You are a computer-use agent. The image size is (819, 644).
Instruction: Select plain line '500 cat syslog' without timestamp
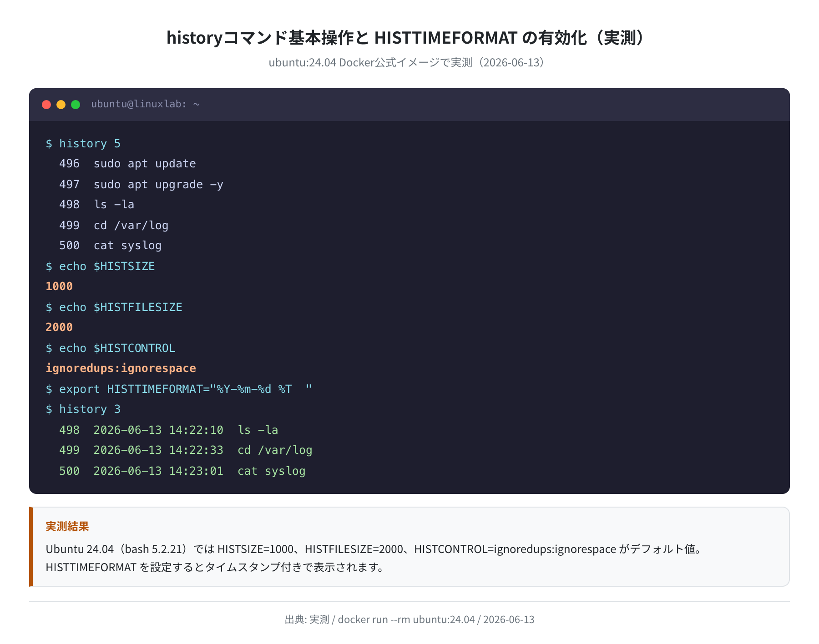tap(110, 246)
